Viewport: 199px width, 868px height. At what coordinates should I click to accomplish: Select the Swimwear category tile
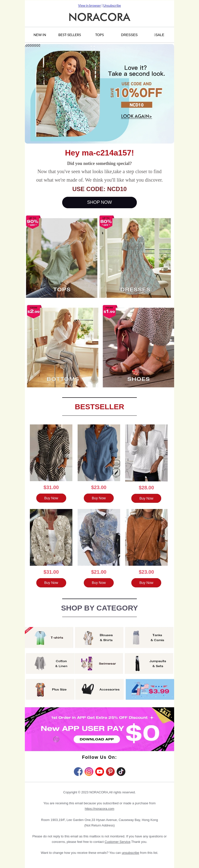pyautogui.click(x=99, y=664)
